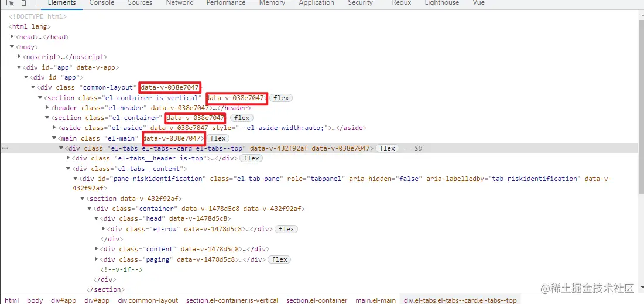Open the ellipsis menu on selected row
Screen dimensions: 644x304
[x=5, y=148]
